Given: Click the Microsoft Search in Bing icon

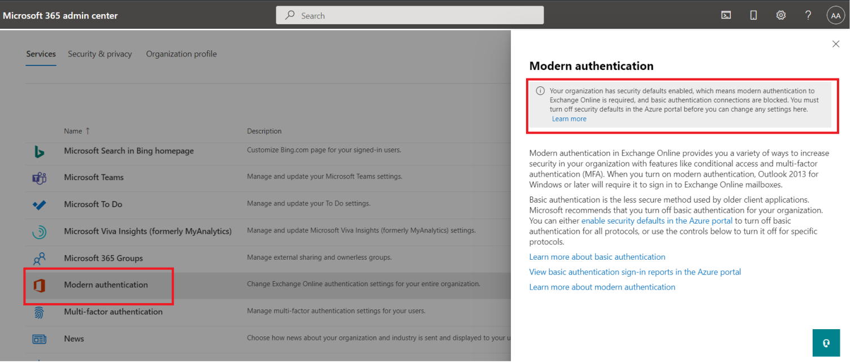Looking at the screenshot, I should pyautogui.click(x=39, y=151).
